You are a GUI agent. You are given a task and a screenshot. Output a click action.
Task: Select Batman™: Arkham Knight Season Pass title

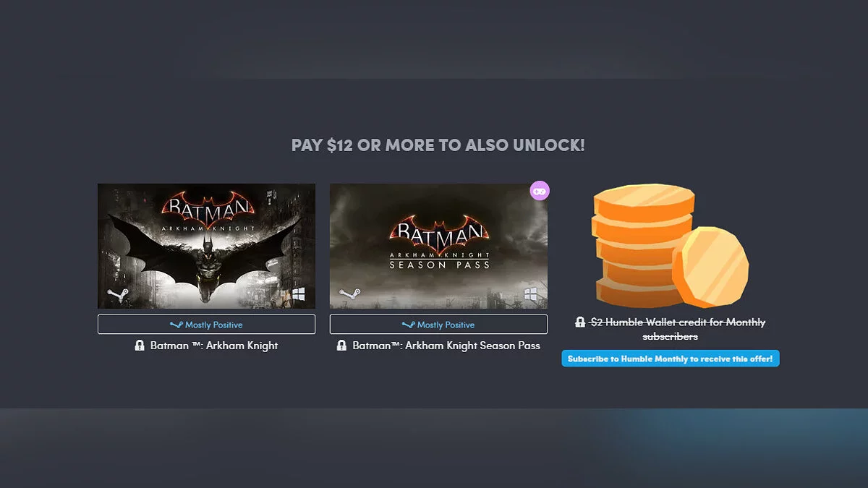[446, 346]
